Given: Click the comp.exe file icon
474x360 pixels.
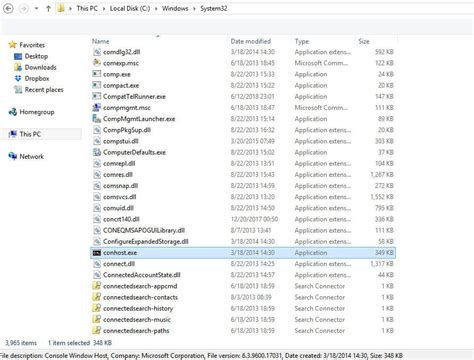Looking at the screenshot, I should (x=97, y=74).
